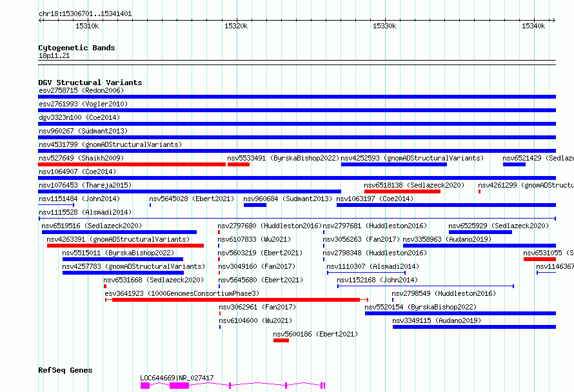
Task: Click the blue bar under nsv960684
Action: click(x=255, y=205)
